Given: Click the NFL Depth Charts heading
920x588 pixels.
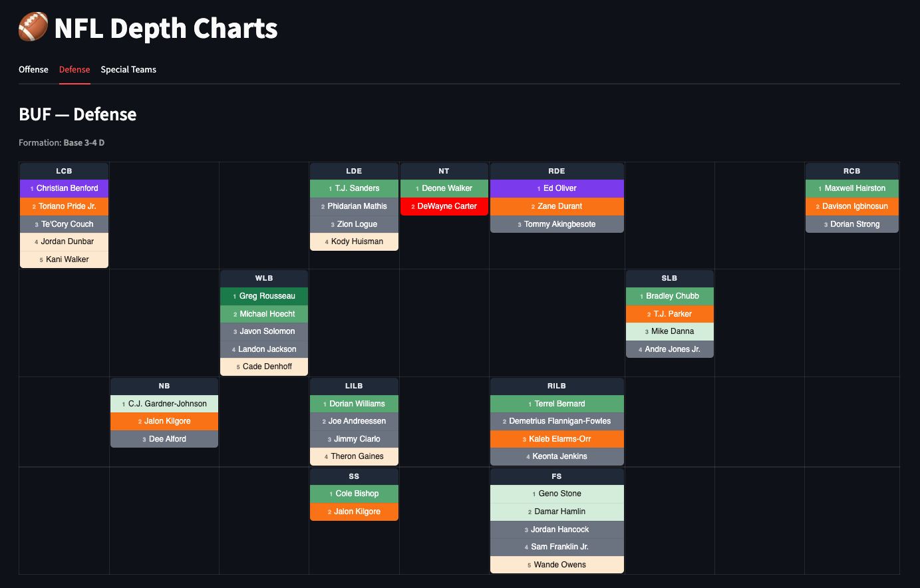Looking at the screenshot, I should click(166, 29).
